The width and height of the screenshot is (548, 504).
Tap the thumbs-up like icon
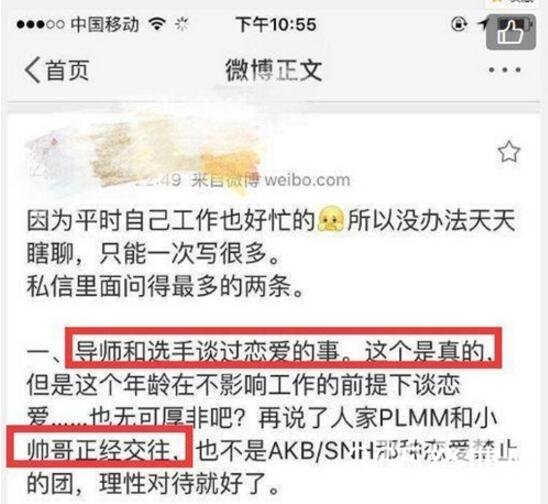(x=511, y=32)
